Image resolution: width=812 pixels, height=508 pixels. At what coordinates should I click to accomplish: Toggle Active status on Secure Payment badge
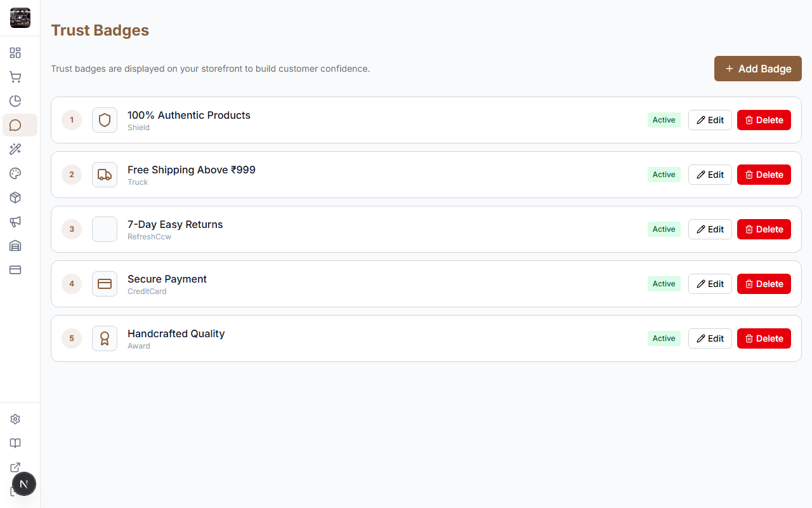click(x=664, y=284)
